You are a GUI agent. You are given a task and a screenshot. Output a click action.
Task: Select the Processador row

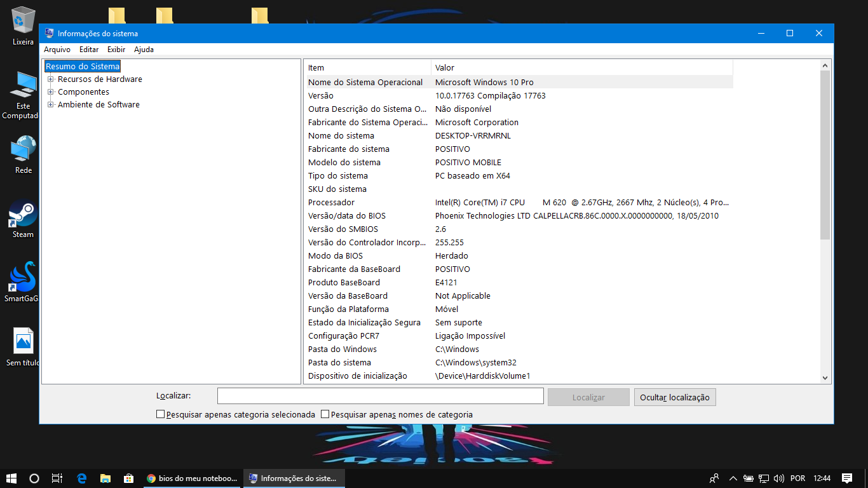tap(519, 202)
